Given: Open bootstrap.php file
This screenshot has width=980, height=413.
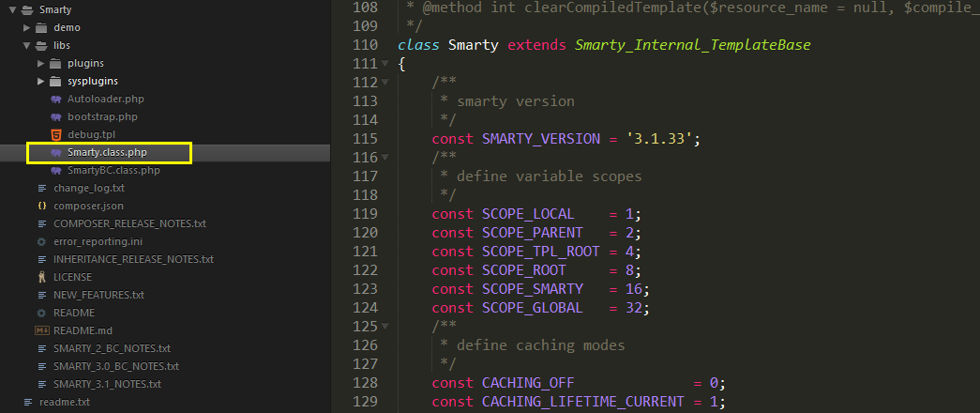Looking at the screenshot, I should pos(102,117).
